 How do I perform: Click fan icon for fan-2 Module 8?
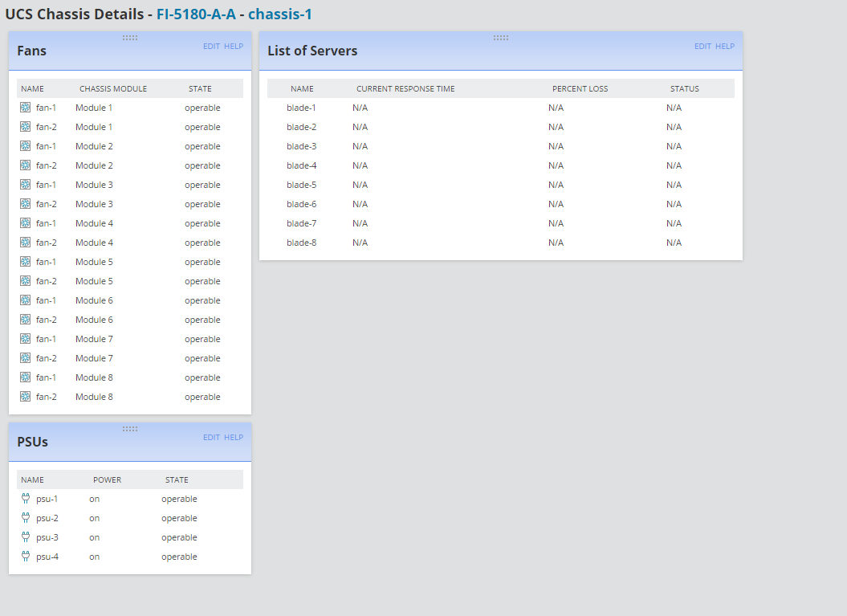tap(26, 397)
